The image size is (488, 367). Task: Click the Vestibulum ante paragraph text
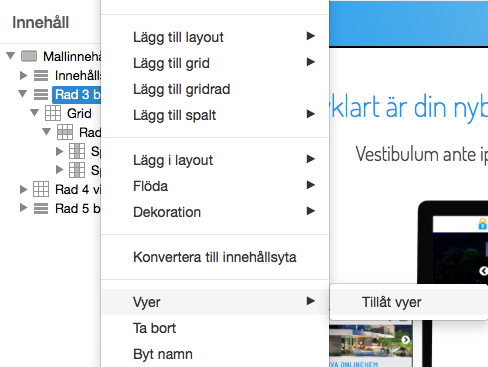pyautogui.click(x=422, y=155)
